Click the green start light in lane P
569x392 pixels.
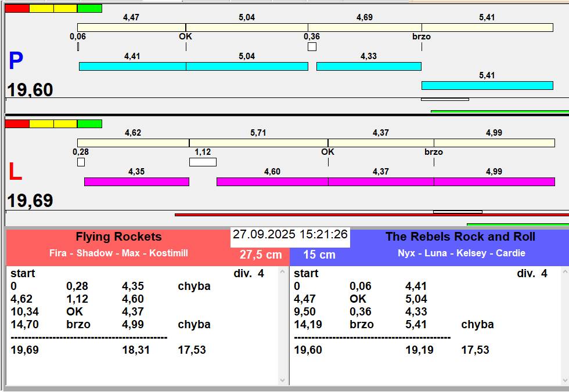89,8
